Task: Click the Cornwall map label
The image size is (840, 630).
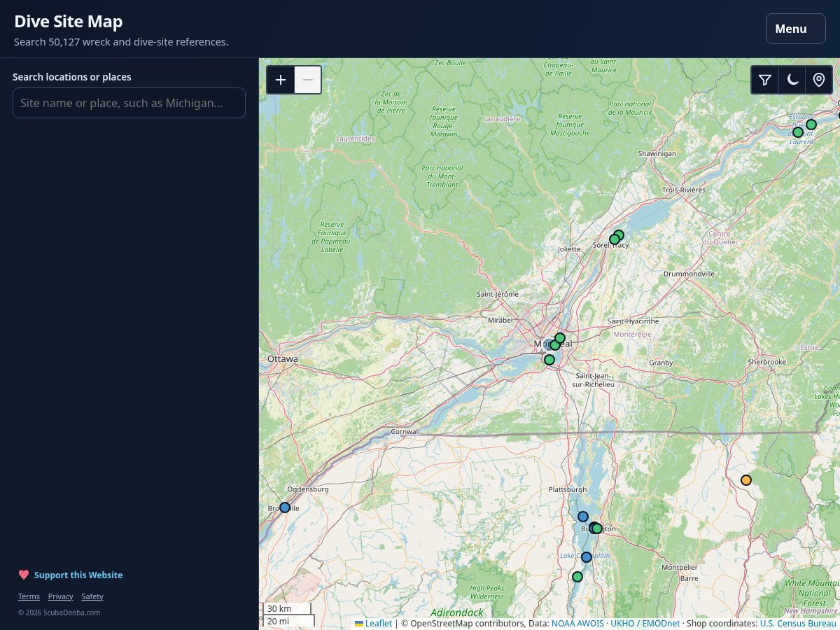Action: tap(405, 432)
